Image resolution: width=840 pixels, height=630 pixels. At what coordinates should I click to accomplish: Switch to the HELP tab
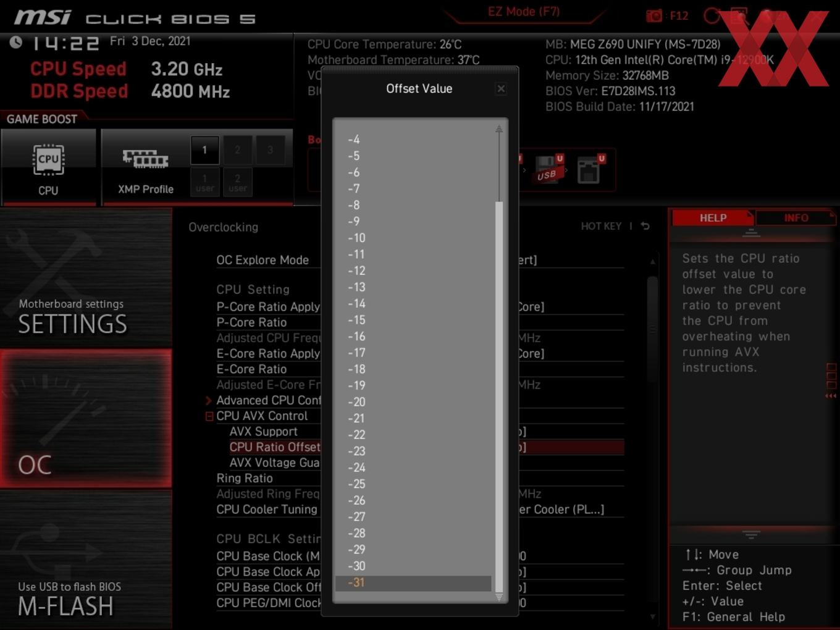coord(713,218)
